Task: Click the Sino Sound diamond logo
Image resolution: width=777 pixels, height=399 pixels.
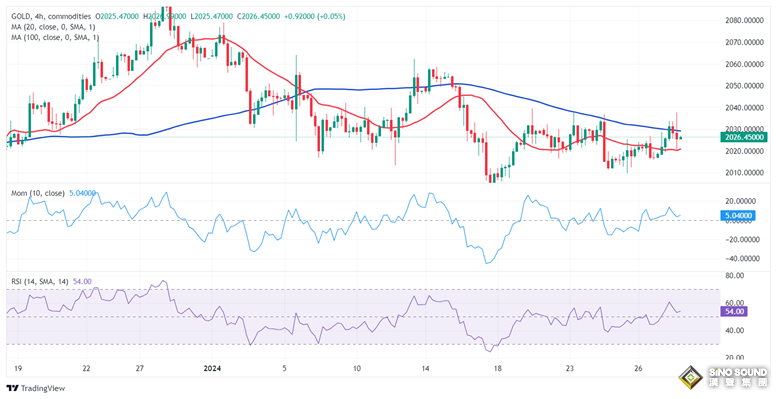Action: tap(691, 378)
